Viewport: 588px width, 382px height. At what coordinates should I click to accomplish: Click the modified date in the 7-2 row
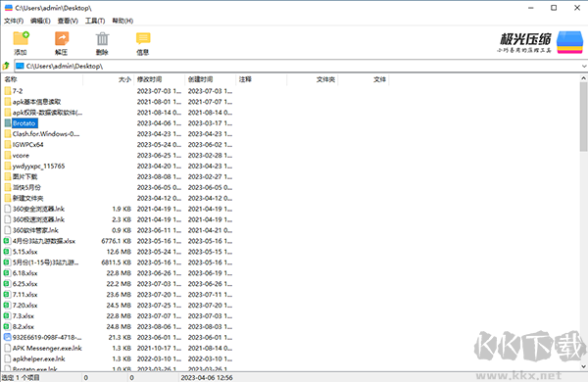tap(159, 91)
